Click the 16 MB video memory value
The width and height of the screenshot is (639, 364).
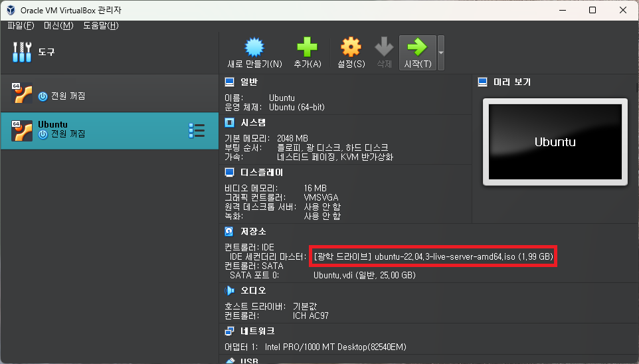coord(316,188)
